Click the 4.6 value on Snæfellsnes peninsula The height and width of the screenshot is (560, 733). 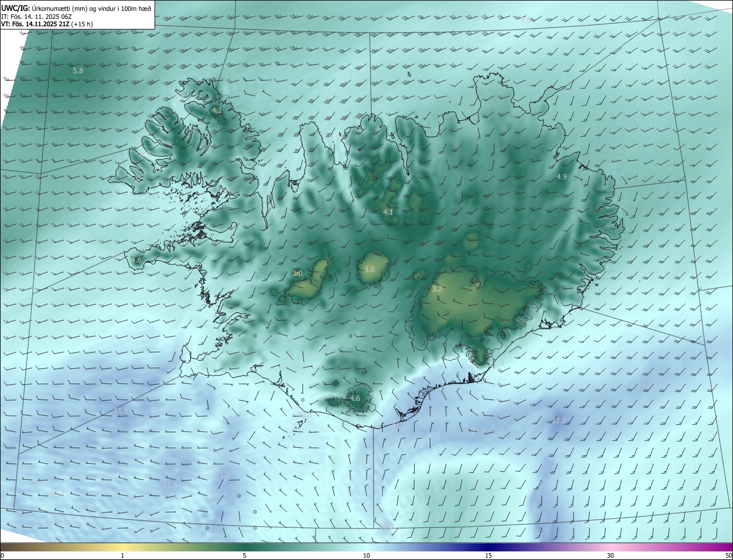(136, 260)
